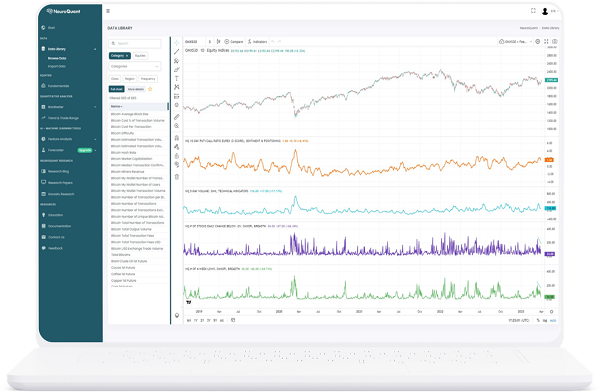Remove the Category filter chip

[127, 56]
